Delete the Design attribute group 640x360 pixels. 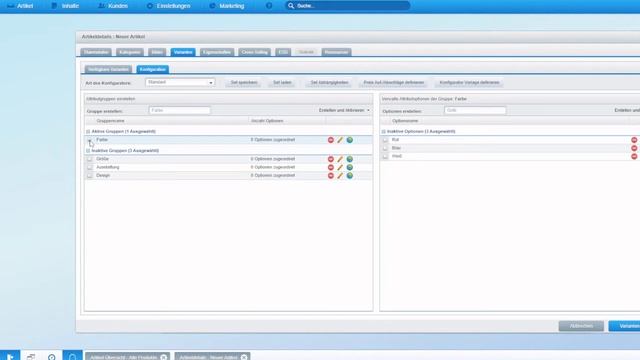point(331,176)
